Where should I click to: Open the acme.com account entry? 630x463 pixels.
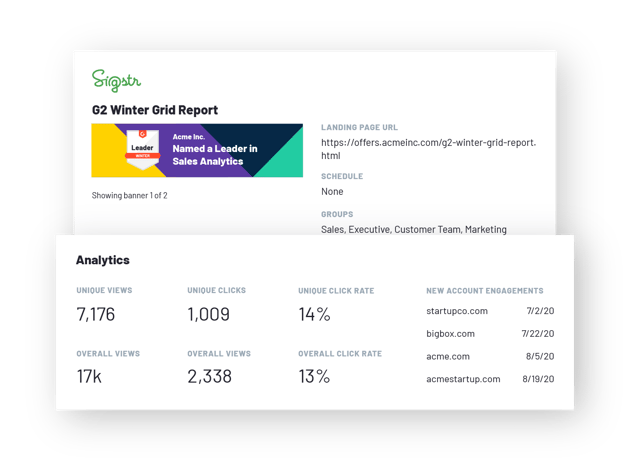[448, 356]
